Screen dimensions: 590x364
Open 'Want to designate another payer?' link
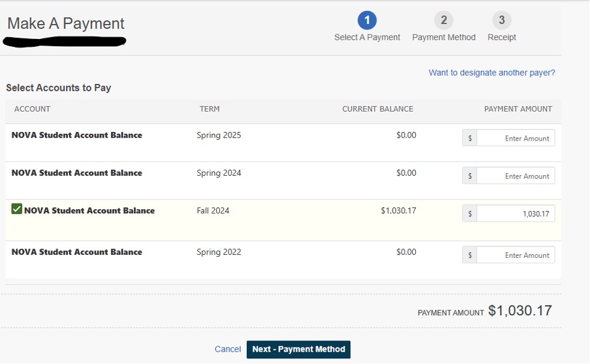tap(492, 73)
